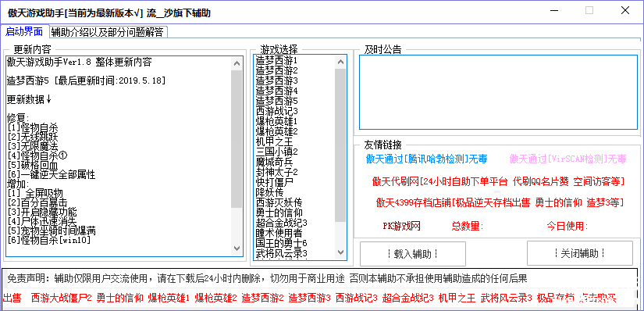Click the scroll-up arrow of 更新内容 box

pos(237,63)
